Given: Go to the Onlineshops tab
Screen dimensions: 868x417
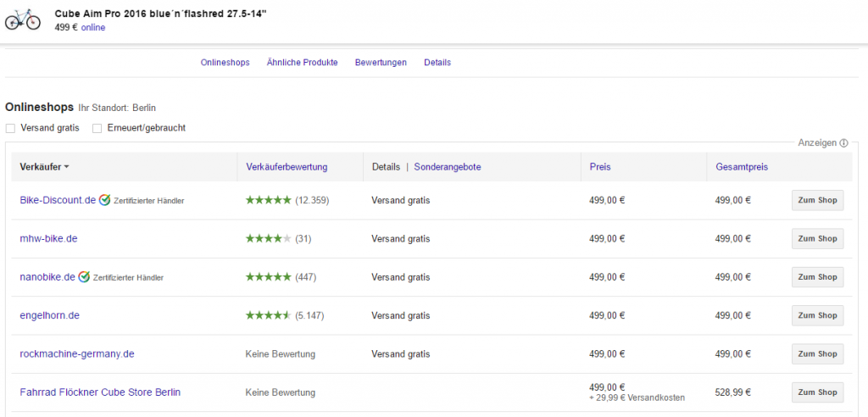Looking at the screenshot, I should [225, 63].
